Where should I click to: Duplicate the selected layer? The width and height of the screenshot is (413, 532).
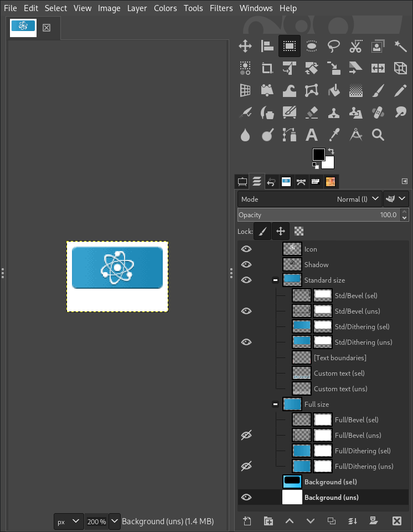[x=331, y=521]
